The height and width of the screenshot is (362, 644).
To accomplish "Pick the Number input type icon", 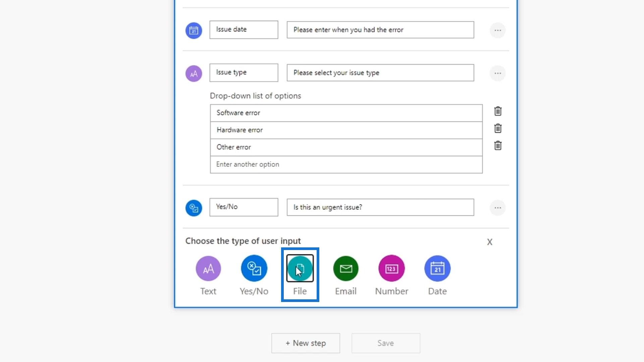I will (x=391, y=268).
